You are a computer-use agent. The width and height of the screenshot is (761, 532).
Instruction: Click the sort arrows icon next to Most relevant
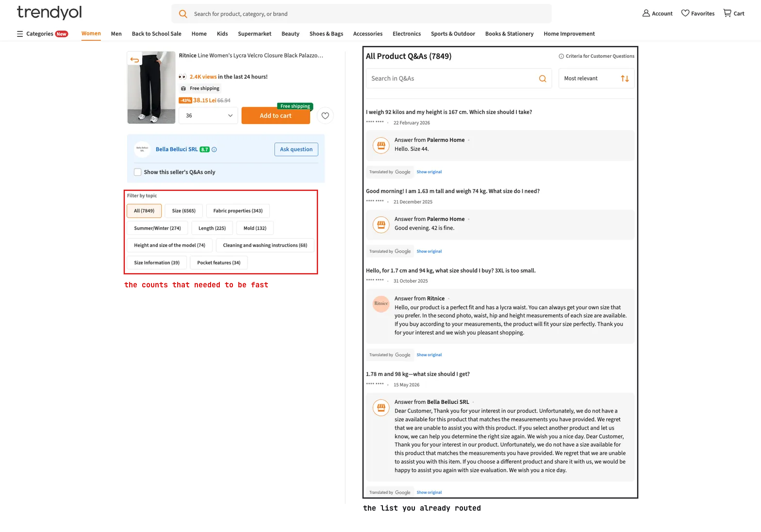point(625,79)
